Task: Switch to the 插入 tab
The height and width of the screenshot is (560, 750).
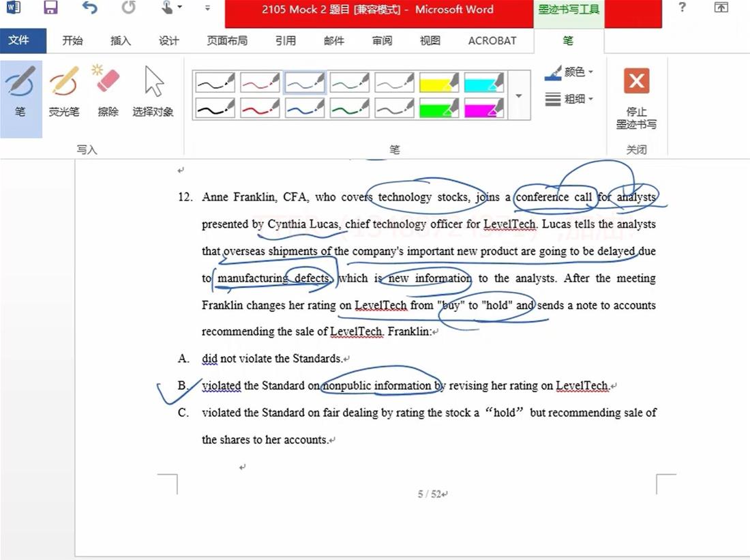Action: pyautogui.click(x=121, y=41)
